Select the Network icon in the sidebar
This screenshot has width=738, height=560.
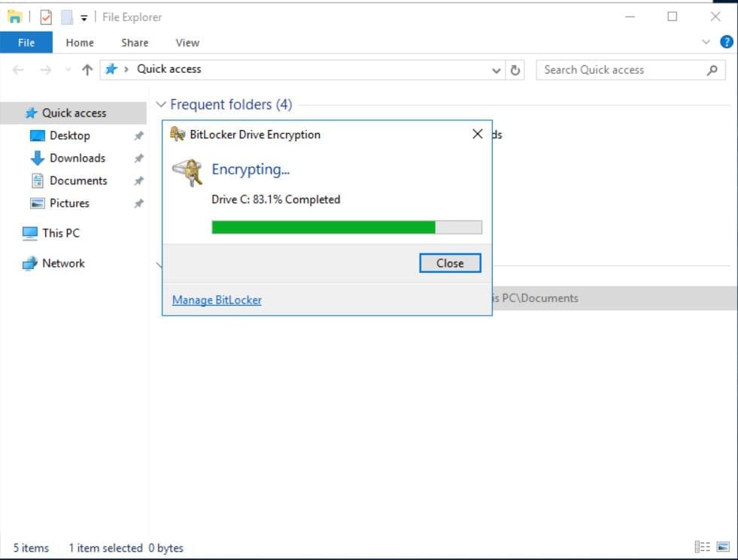pyautogui.click(x=30, y=263)
